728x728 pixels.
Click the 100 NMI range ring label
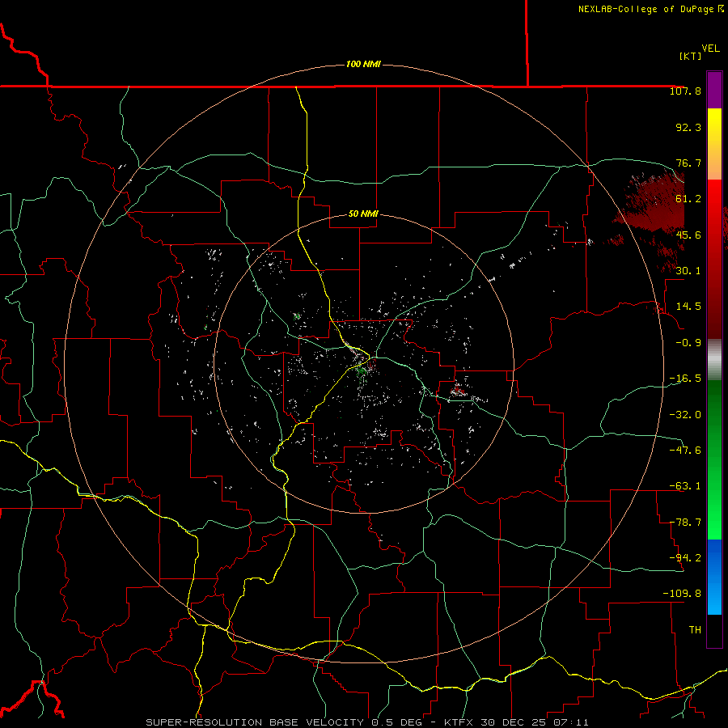pyautogui.click(x=363, y=64)
